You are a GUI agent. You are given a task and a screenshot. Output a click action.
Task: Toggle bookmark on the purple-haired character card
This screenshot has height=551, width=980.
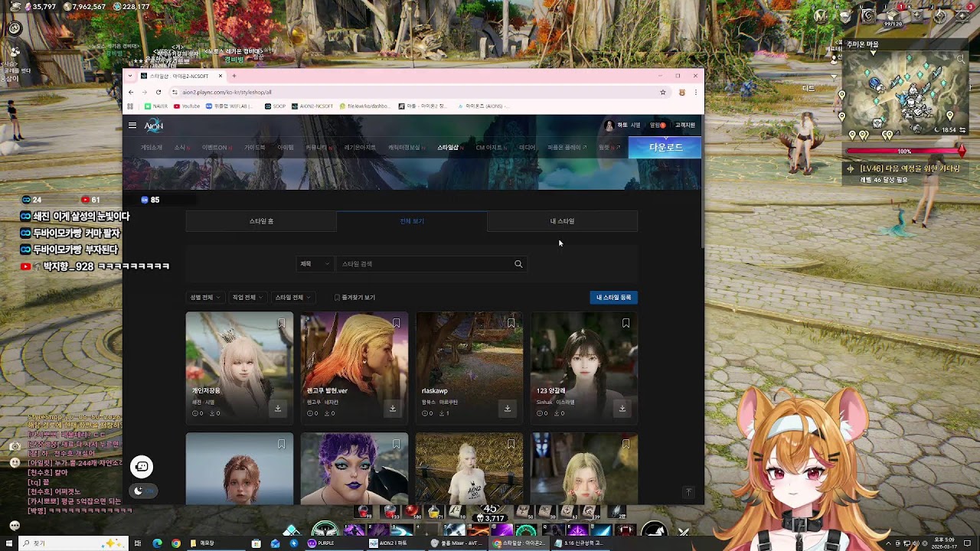point(396,445)
